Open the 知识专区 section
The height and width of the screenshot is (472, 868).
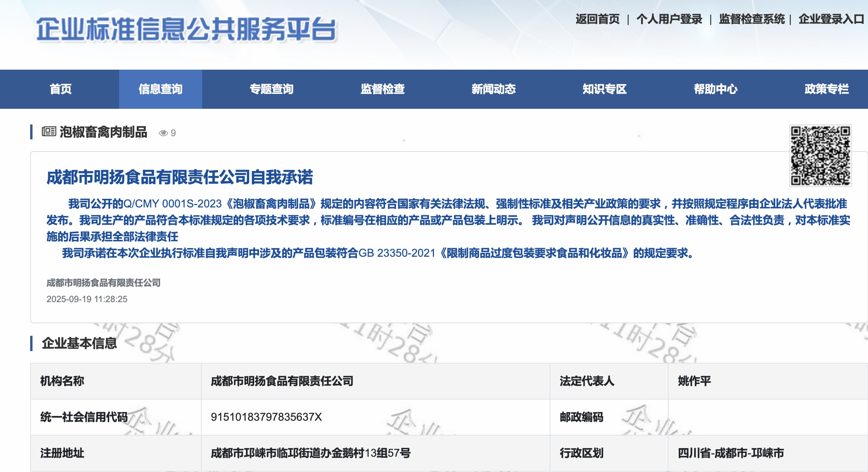click(x=604, y=89)
